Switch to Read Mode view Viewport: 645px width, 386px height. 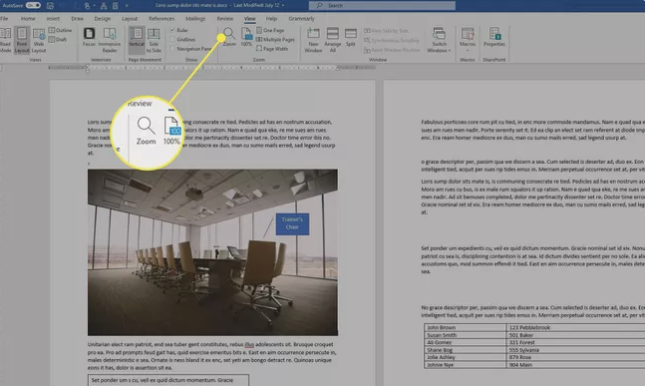click(5, 40)
